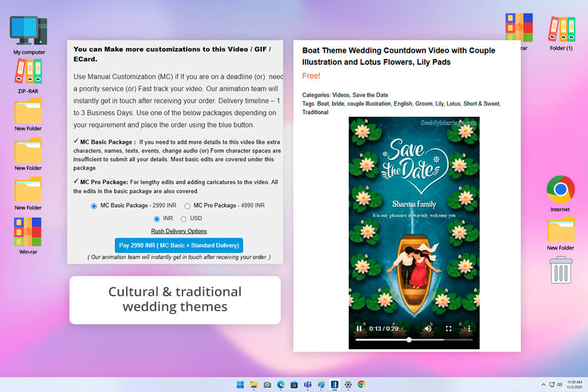Click the Traditional tag

coord(315,112)
